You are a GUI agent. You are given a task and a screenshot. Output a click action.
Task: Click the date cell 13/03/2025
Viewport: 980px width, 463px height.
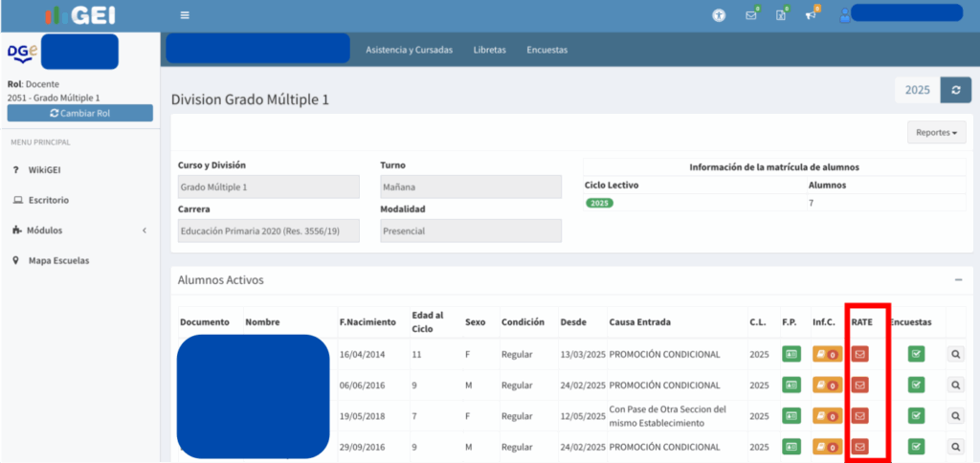583,355
